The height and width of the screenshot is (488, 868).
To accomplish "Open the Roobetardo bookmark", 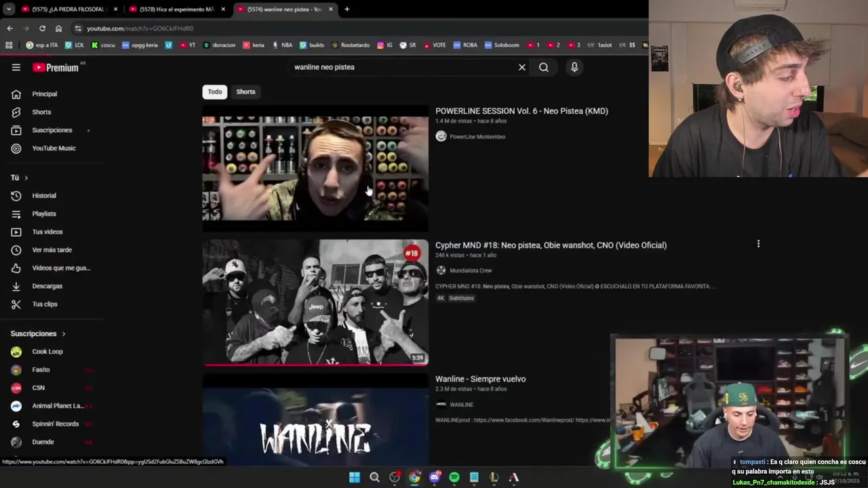I will (x=351, y=45).
